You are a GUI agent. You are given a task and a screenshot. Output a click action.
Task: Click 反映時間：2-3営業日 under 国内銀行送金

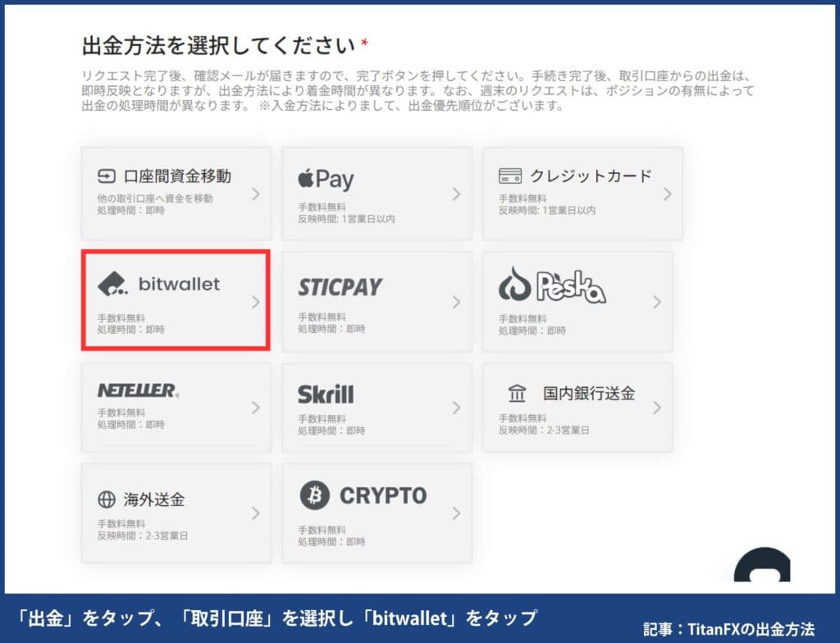545,430
